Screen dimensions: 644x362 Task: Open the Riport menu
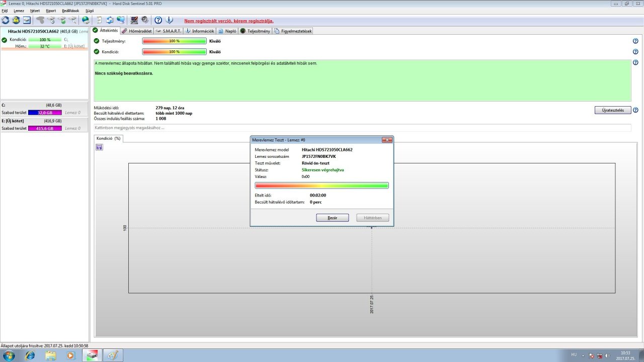point(51,11)
